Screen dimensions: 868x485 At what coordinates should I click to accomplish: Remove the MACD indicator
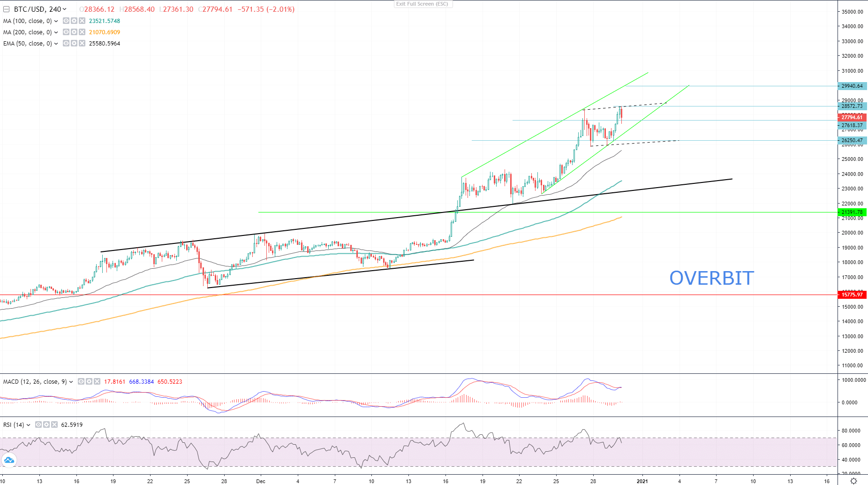(97, 382)
